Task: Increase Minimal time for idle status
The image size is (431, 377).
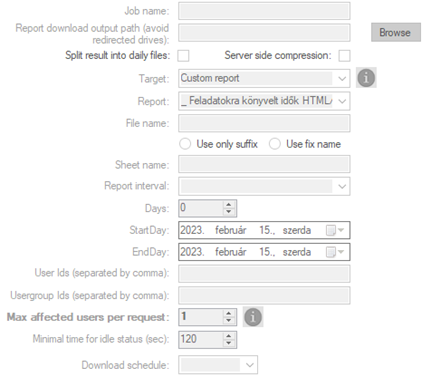Action: tap(228, 336)
